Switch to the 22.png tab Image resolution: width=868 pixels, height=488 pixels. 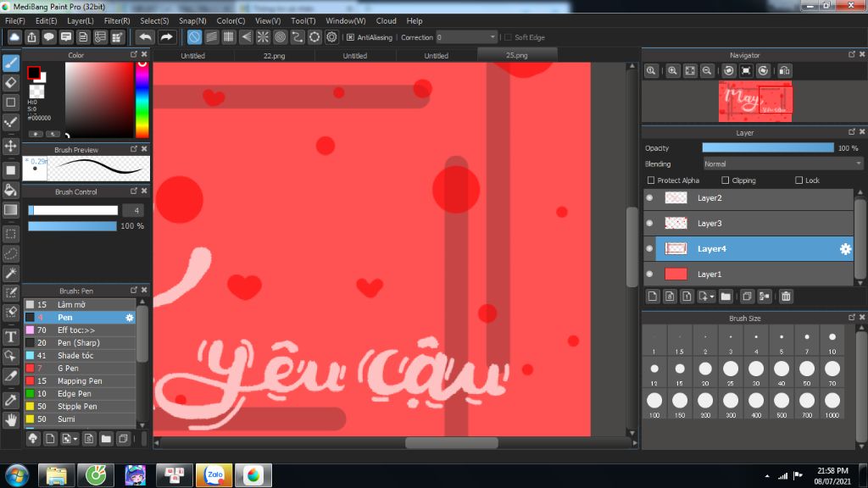(x=274, y=55)
